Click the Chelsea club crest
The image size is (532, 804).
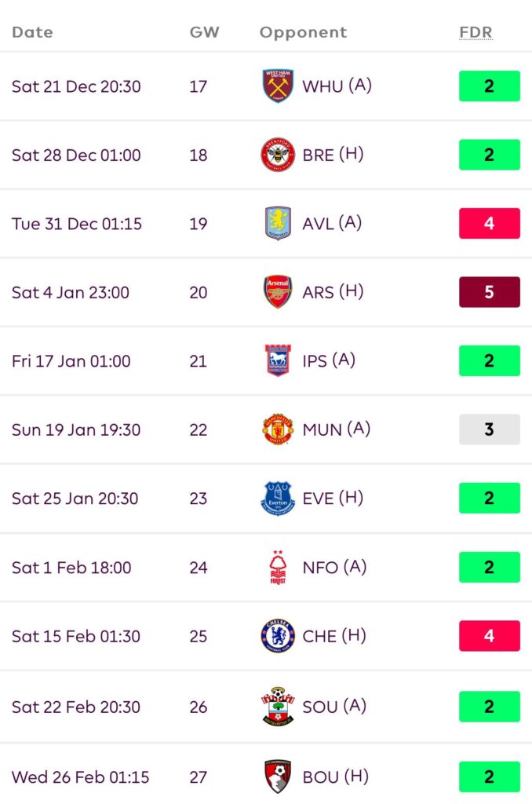[x=277, y=636]
